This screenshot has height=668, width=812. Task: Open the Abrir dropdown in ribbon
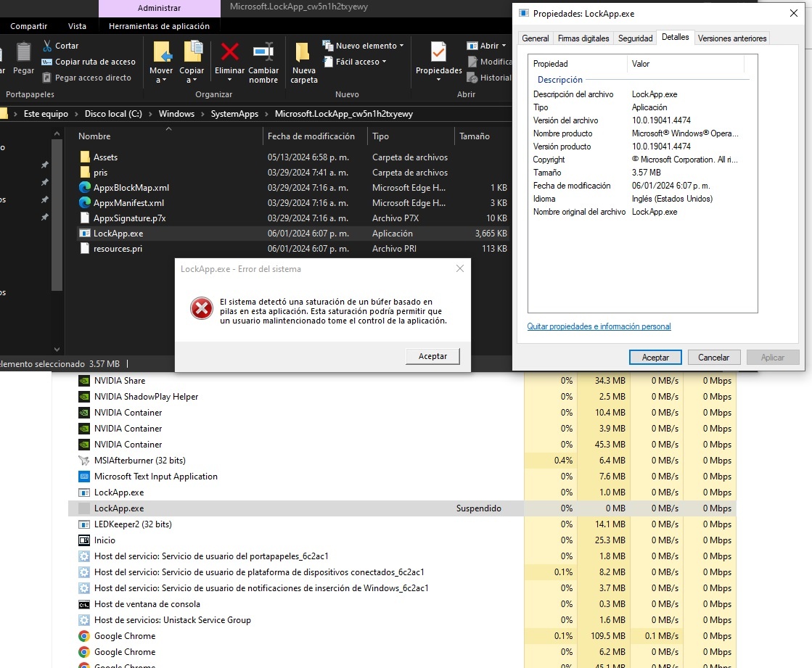point(486,46)
